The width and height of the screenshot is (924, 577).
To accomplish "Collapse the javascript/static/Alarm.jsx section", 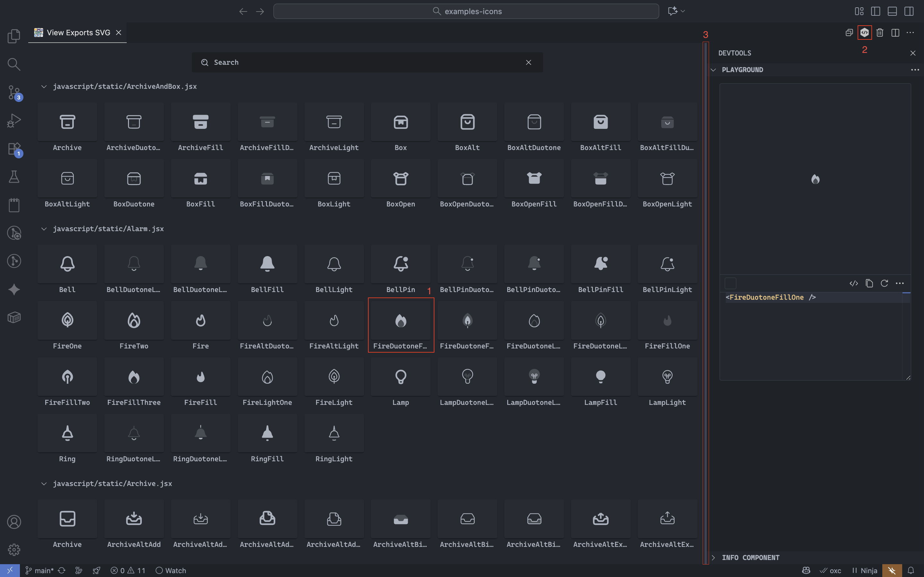I will (x=44, y=229).
